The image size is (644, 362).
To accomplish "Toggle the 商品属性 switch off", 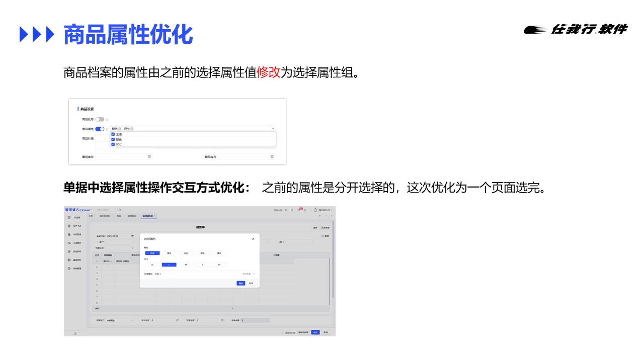I will pos(100,129).
